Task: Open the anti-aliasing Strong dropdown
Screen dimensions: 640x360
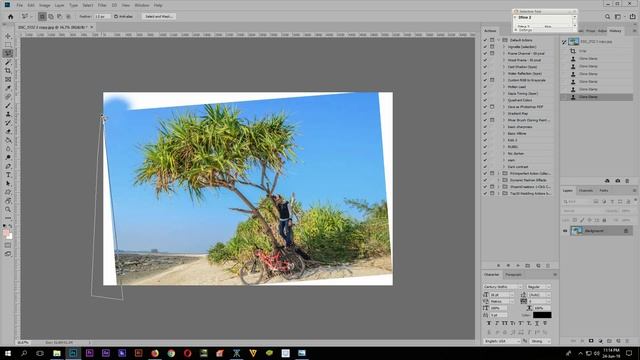Action: click(540, 341)
